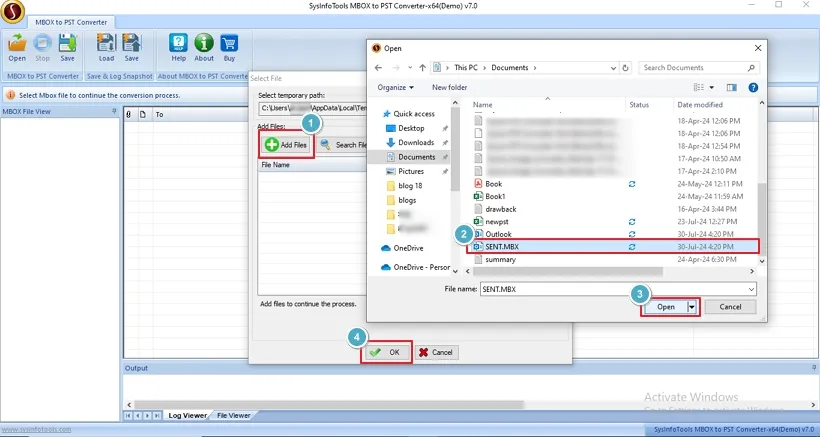This screenshot has height=437, width=820.
Task: Select the MBOX to PST Converter tab
Action: (71, 22)
